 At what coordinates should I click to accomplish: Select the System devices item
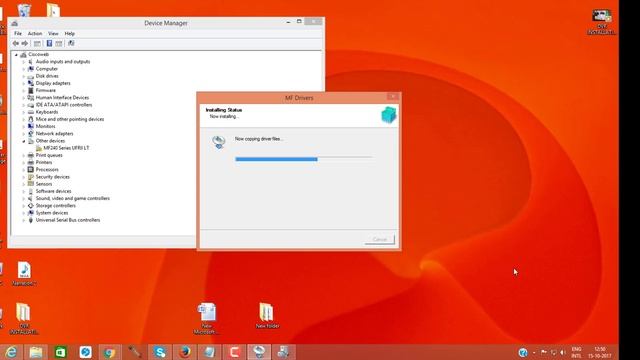[52, 213]
